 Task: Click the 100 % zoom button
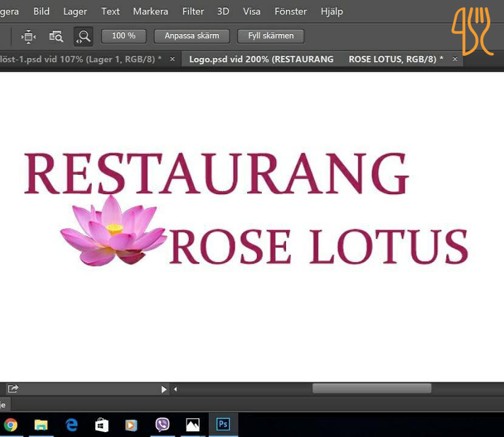(123, 36)
